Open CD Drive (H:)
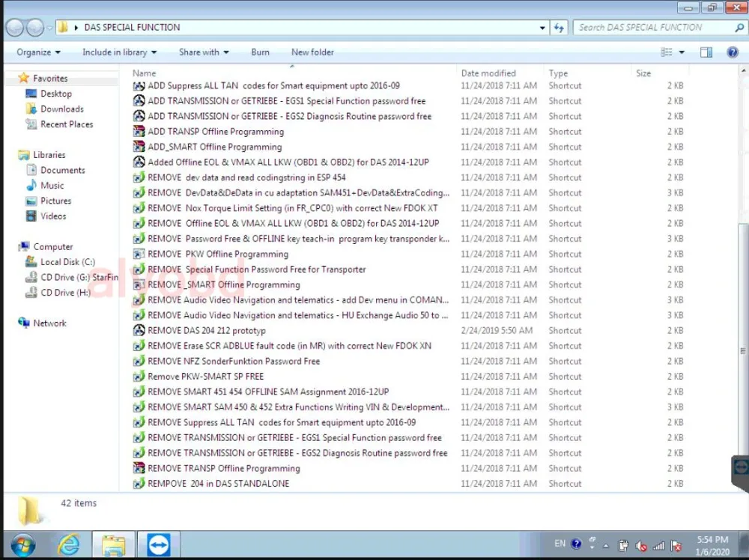This screenshot has height=560, width=749. tap(65, 292)
